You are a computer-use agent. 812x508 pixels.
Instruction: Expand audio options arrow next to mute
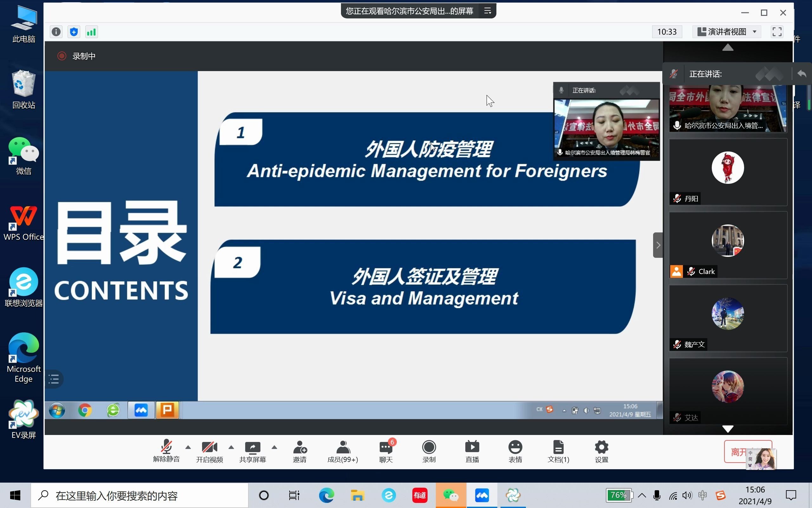pyautogui.click(x=188, y=447)
